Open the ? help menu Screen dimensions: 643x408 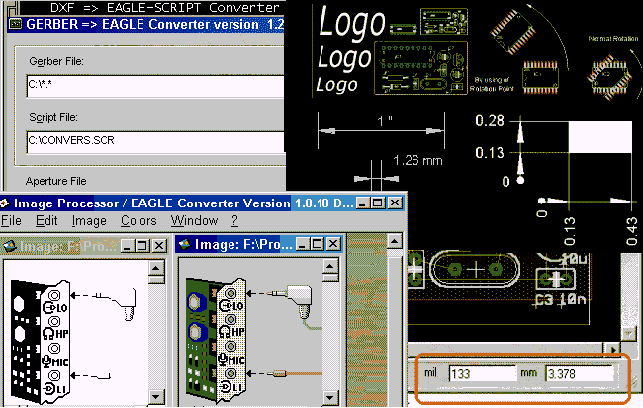(234, 221)
